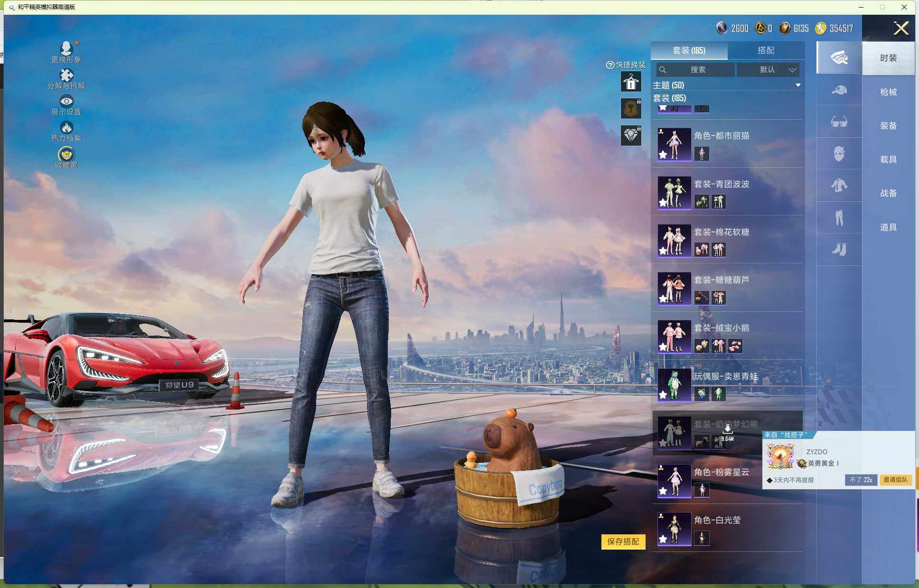Select the jacket category icon
The image size is (919, 588).
pyautogui.click(x=839, y=186)
